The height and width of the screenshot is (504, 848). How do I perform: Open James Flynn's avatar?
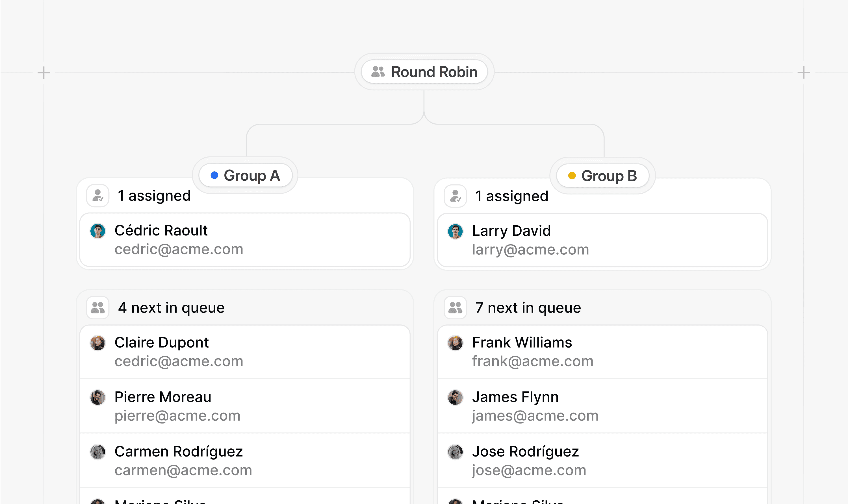(456, 397)
